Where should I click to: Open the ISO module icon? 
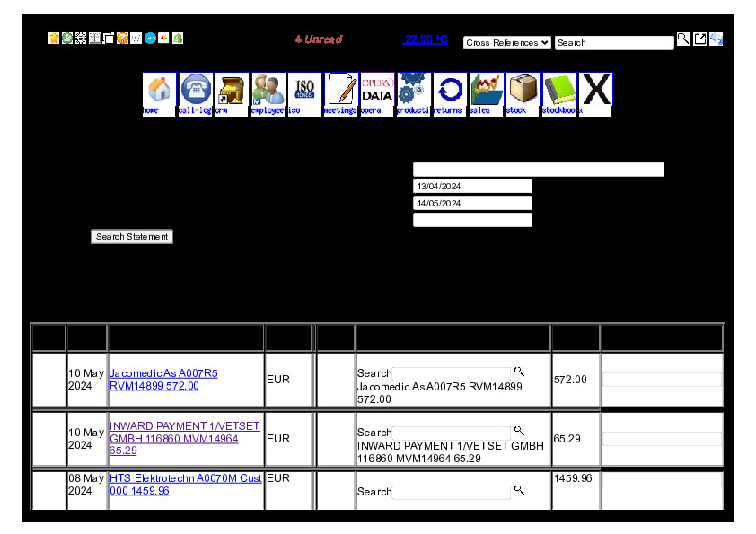click(304, 91)
